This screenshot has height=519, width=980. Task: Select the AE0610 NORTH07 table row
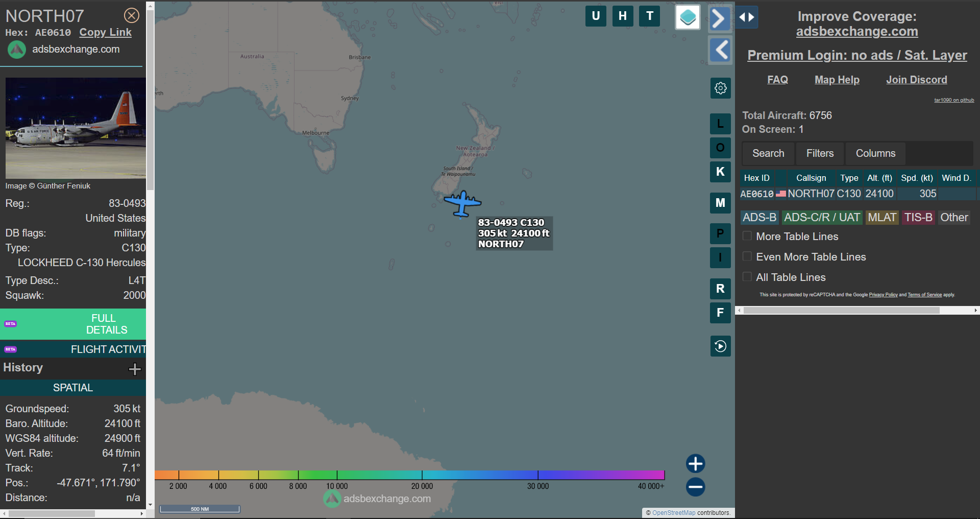point(857,194)
